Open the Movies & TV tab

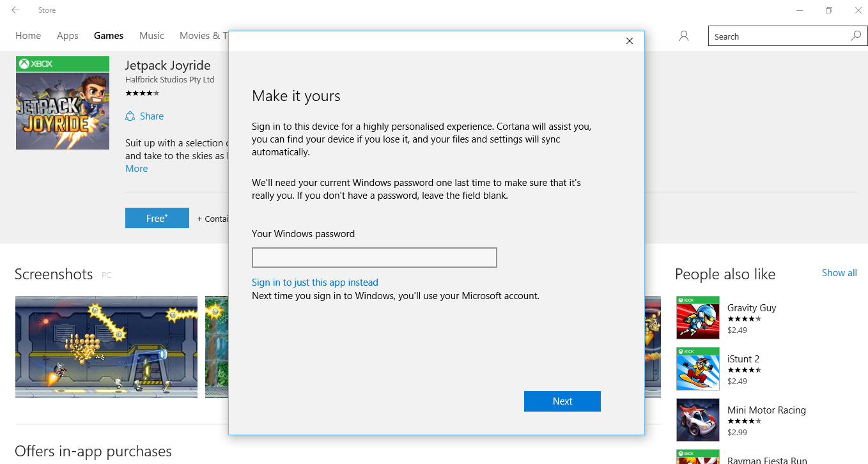pos(203,36)
